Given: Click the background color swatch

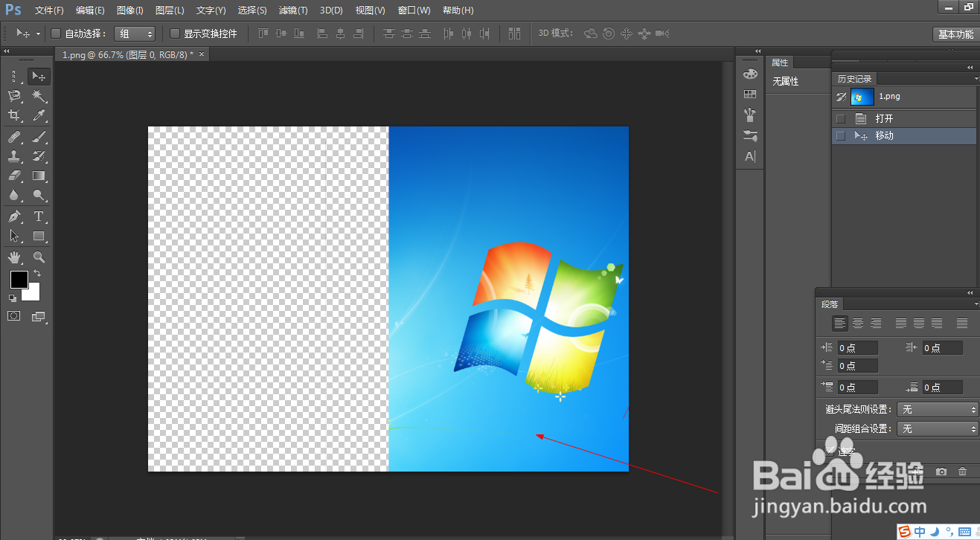Looking at the screenshot, I should (33, 295).
